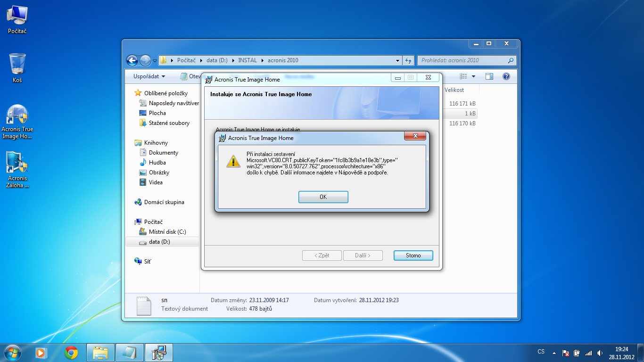644x362 pixels.
Task: Click the change view icon in Explorer toolbar
Action: pyautogui.click(x=463, y=76)
